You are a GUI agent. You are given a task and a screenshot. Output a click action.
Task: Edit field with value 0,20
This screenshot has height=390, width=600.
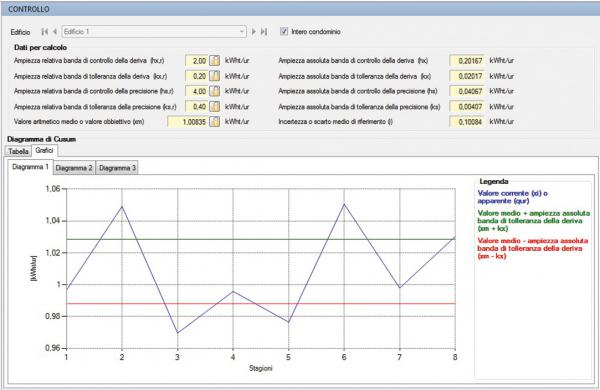point(197,76)
